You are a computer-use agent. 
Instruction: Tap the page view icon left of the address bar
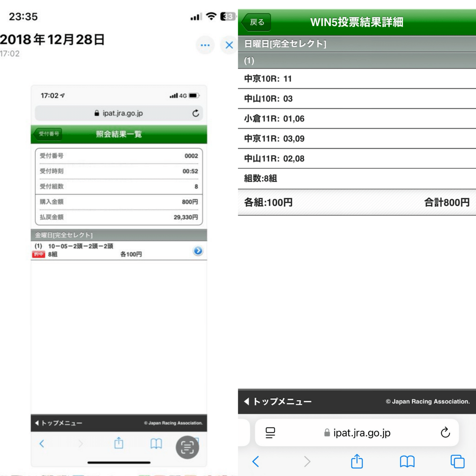pos(270,432)
